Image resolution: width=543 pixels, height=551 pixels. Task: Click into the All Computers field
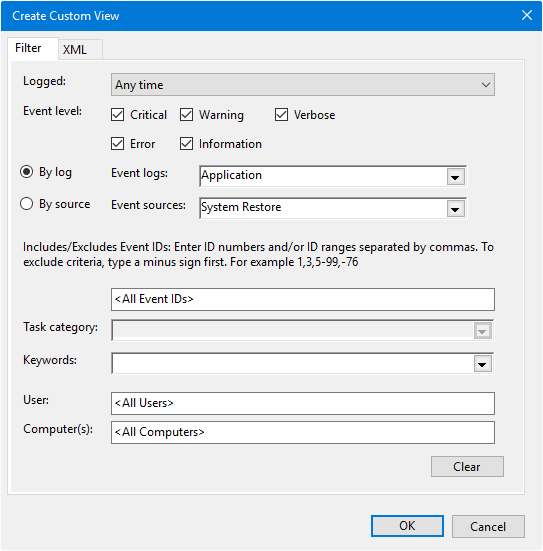point(303,432)
